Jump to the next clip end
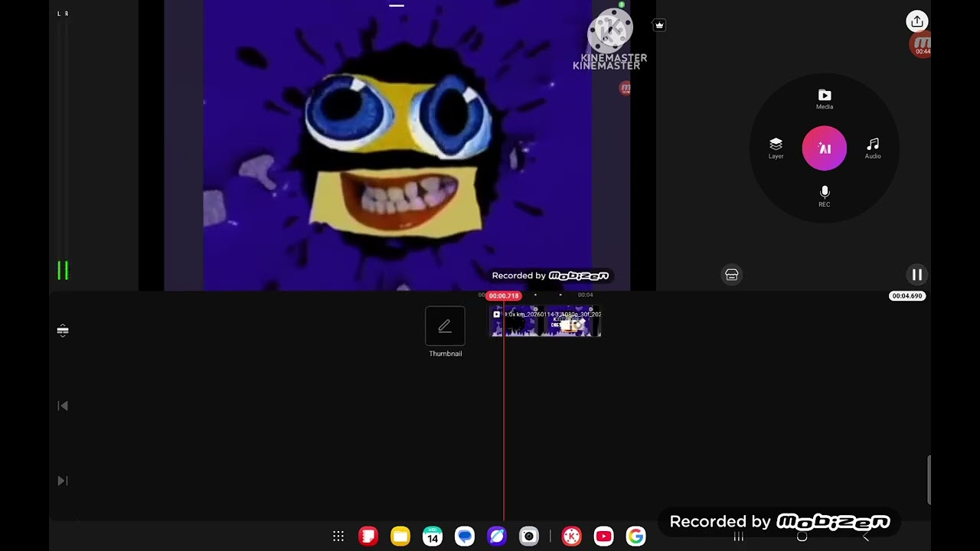Viewport: 980px width, 551px height. click(63, 481)
